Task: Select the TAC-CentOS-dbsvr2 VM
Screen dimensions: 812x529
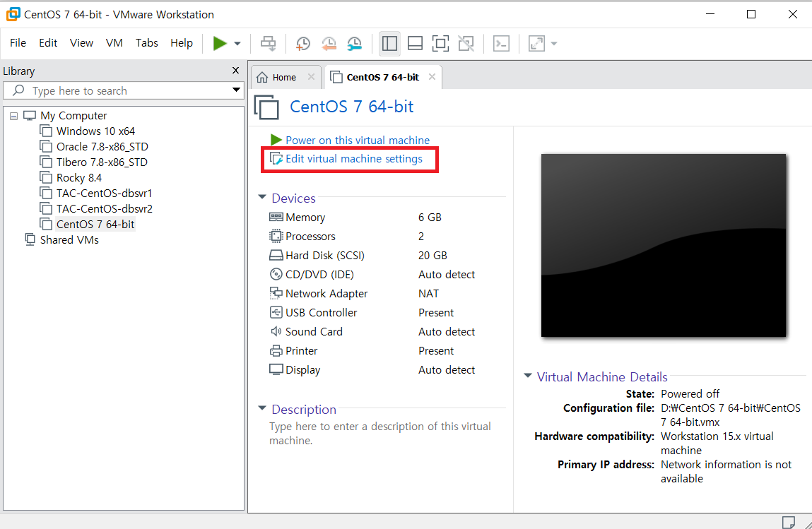Action: (x=104, y=208)
